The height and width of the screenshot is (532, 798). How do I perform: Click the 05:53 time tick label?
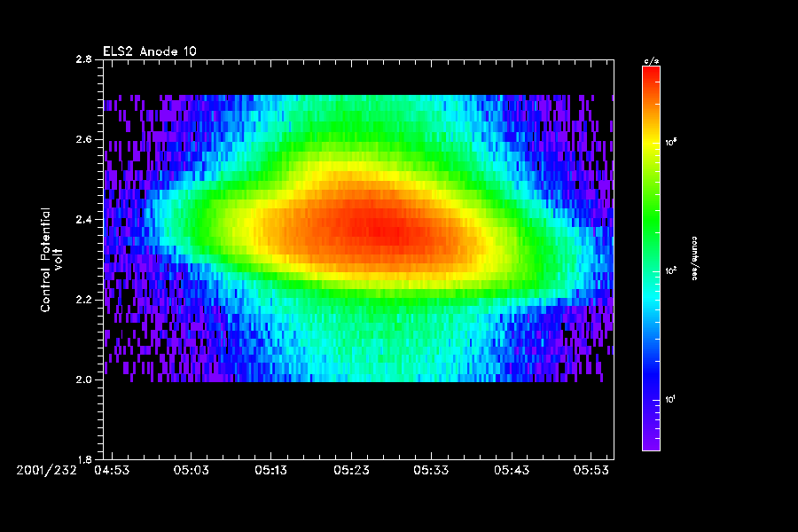[591, 471]
